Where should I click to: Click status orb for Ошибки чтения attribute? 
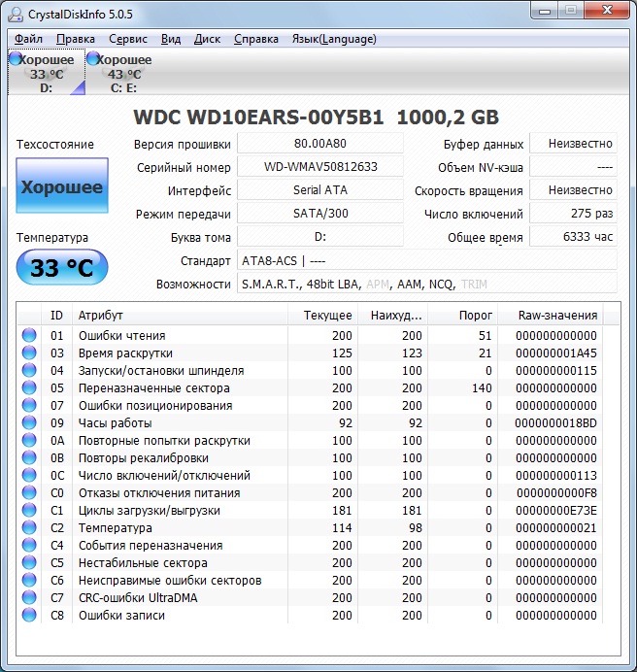29,336
